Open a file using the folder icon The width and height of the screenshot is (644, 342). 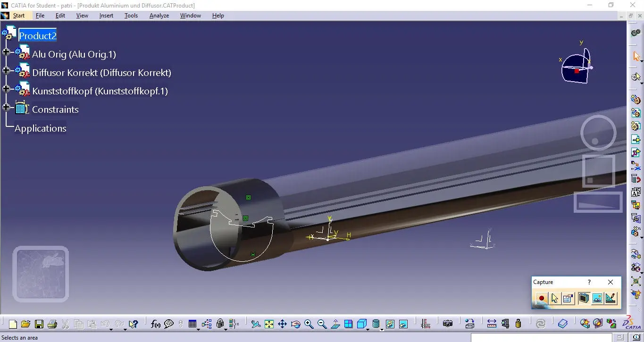click(x=25, y=324)
